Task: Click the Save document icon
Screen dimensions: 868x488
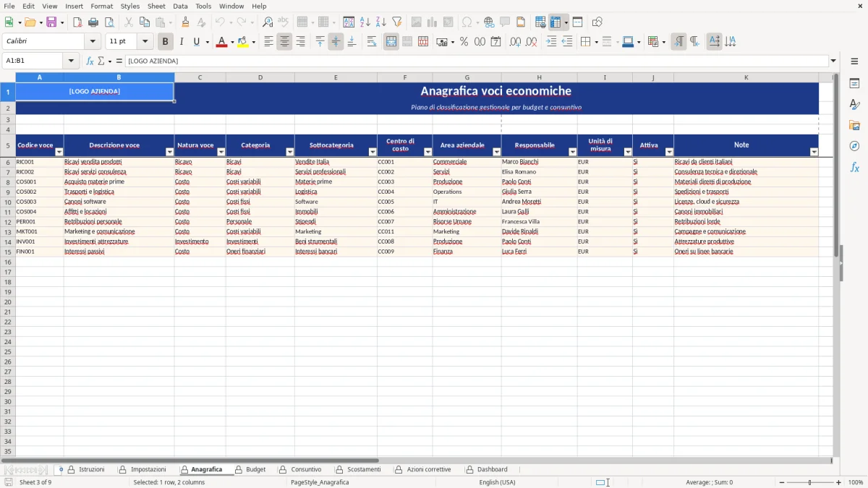Action: point(51,22)
